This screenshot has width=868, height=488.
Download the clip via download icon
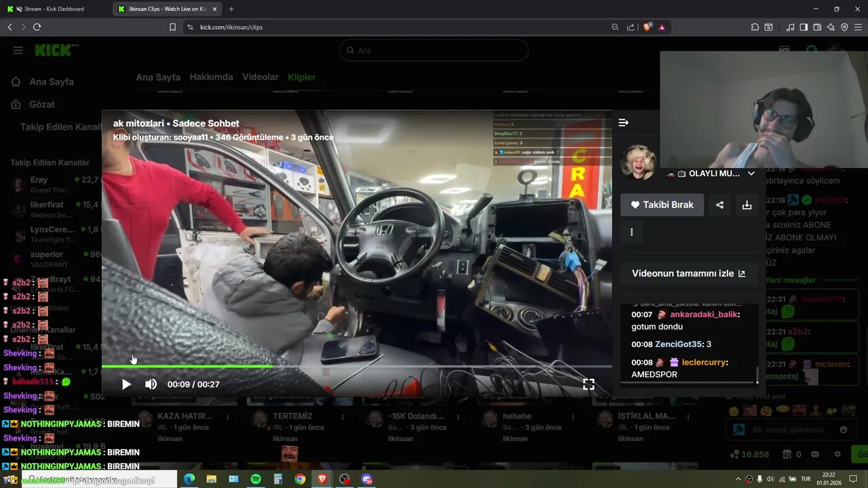tap(747, 205)
